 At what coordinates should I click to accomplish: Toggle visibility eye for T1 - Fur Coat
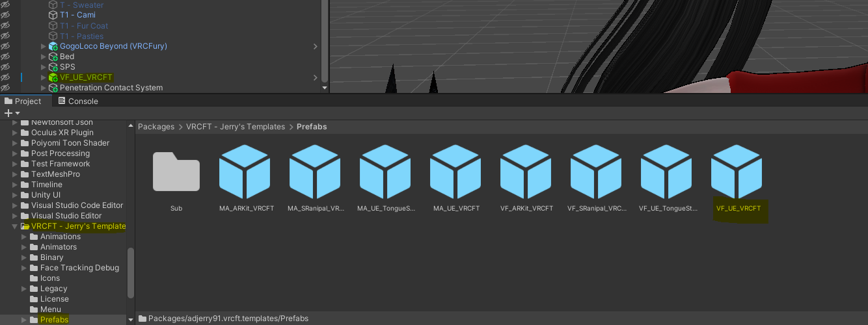(x=5, y=25)
